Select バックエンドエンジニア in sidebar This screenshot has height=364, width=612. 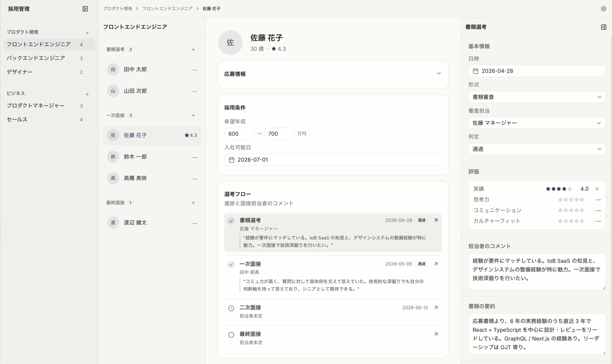[49, 58]
